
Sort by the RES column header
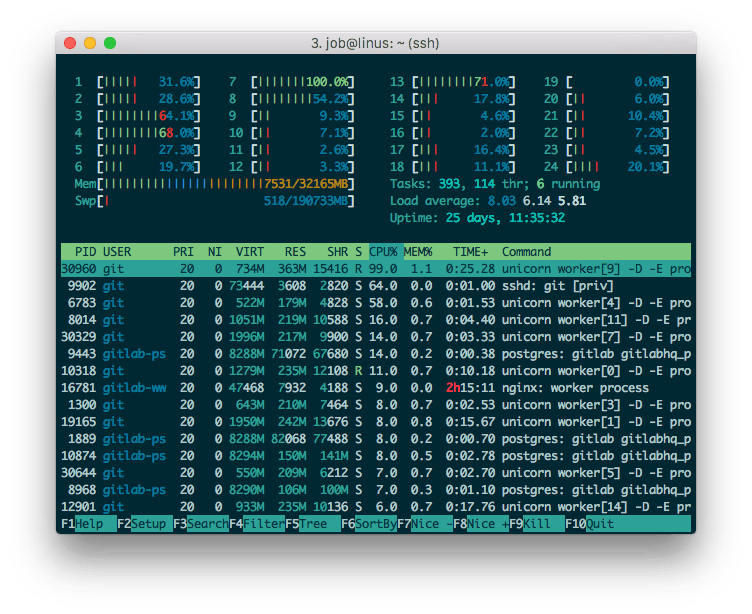(295, 252)
